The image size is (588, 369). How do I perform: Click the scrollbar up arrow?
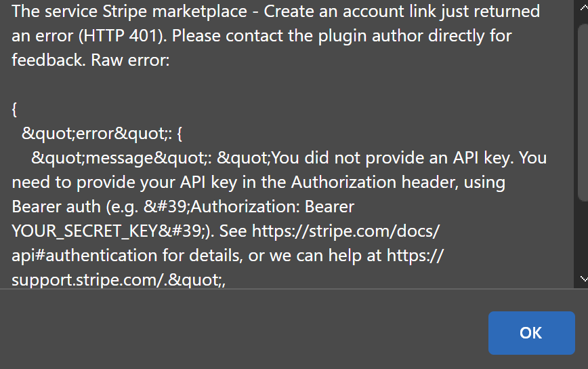[583, 7]
